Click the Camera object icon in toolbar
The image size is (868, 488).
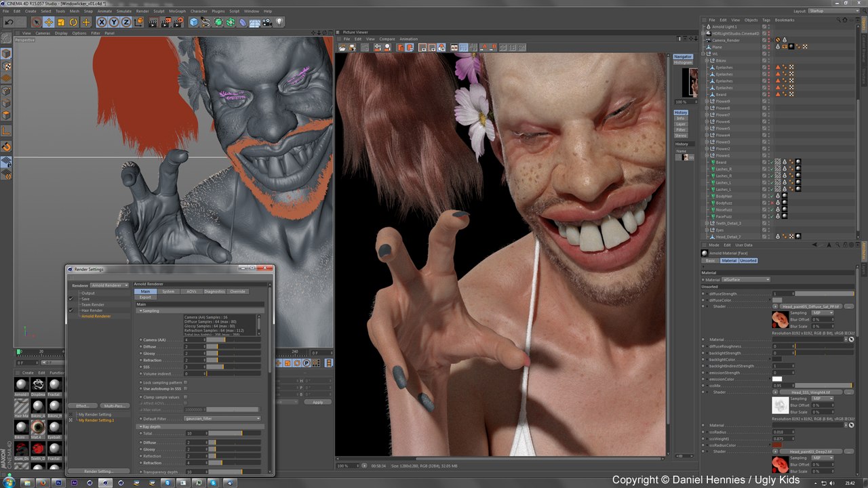(x=268, y=22)
